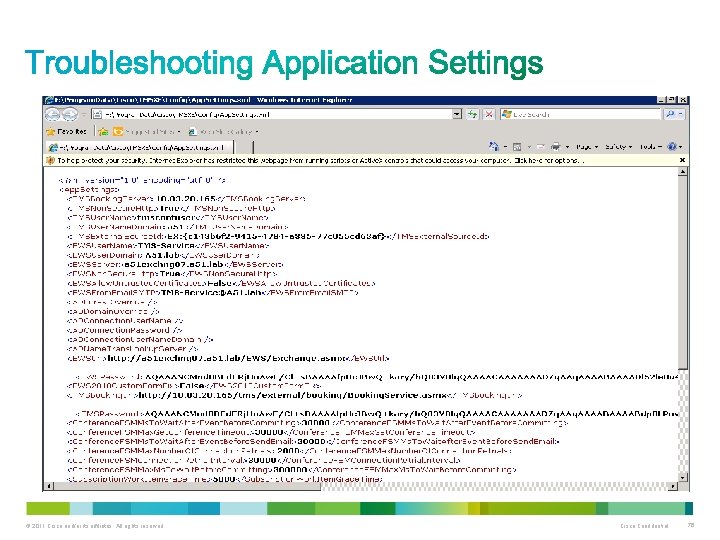Click the red Stop loading icon
This screenshot has width=720, height=540.
click(x=489, y=114)
